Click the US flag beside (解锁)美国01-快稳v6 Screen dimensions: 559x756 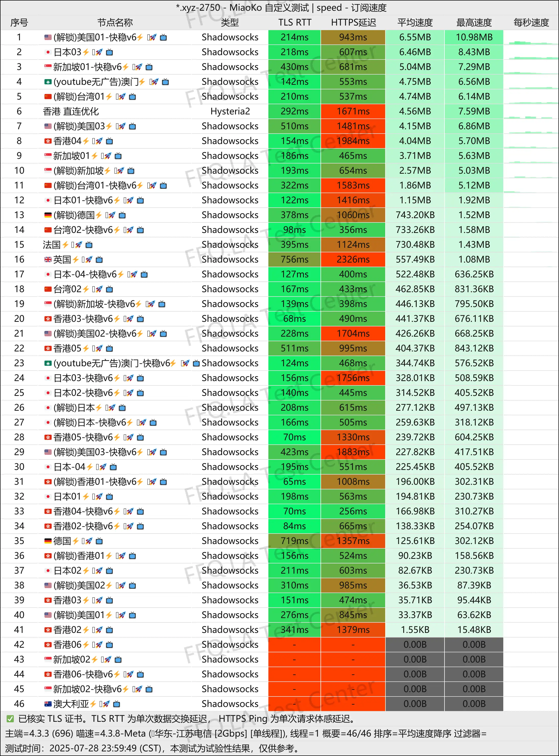pyautogui.click(x=48, y=38)
